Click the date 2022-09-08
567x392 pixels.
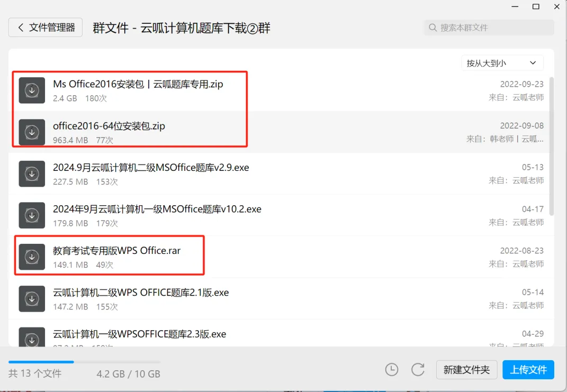tap(522, 126)
